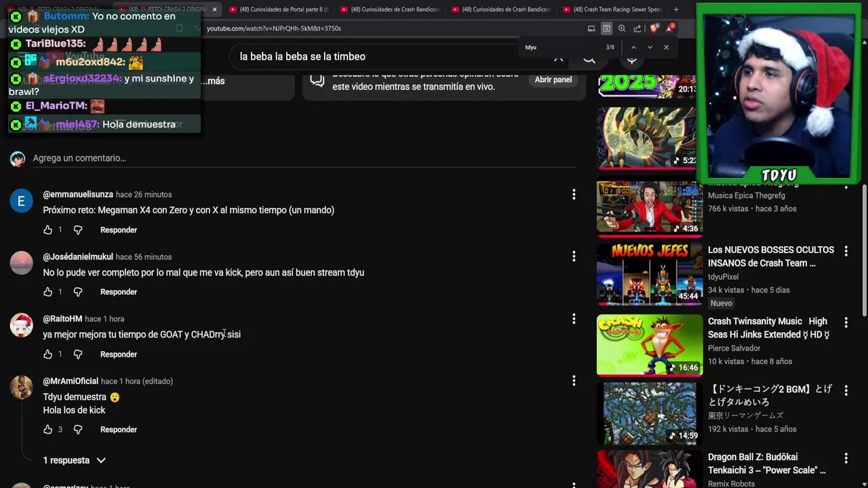The width and height of the screenshot is (868, 488).
Task: Expand the description with ...más
Action: tap(213, 81)
